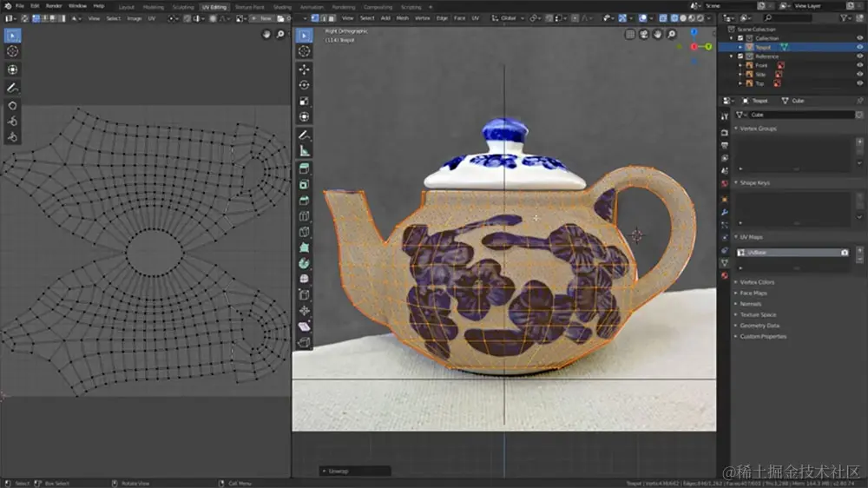The image size is (868, 488).
Task: Select the UV editor Grab sculpt tool
Action: pyautogui.click(x=13, y=106)
